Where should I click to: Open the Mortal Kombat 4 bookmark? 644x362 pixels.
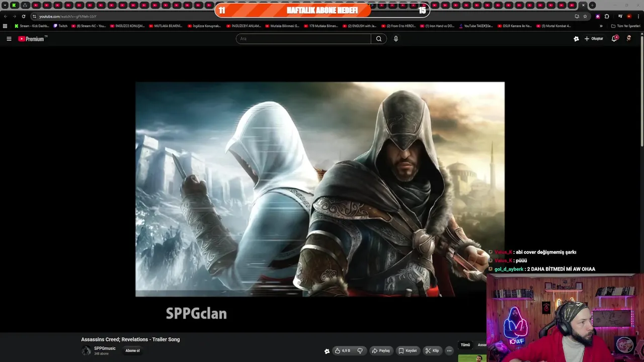[x=553, y=26]
